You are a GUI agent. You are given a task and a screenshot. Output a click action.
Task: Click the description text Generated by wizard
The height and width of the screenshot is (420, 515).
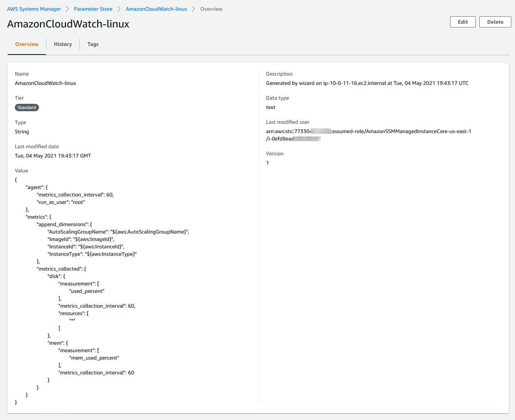pos(367,83)
